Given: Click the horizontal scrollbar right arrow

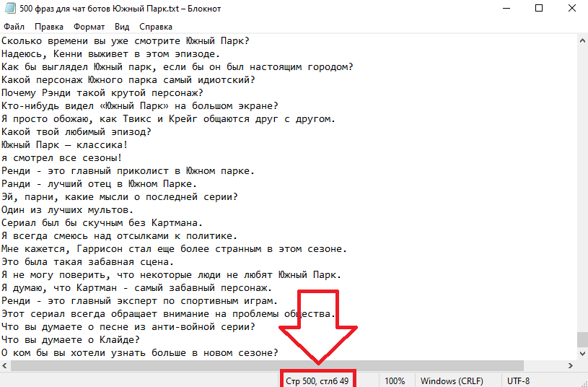Looking at the screenshot, I should tap(571, 365).
